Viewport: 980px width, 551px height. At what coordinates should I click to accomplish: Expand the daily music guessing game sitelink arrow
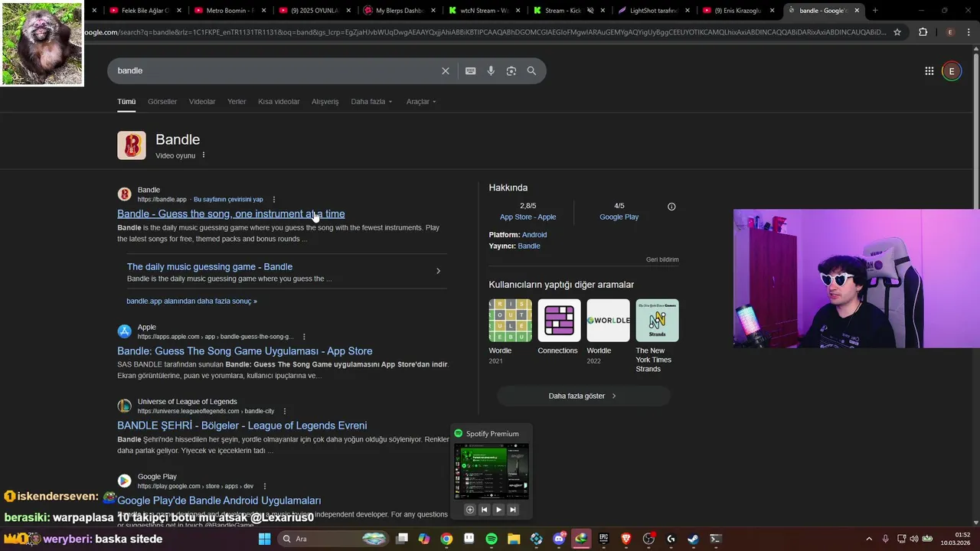click(438, 271)
